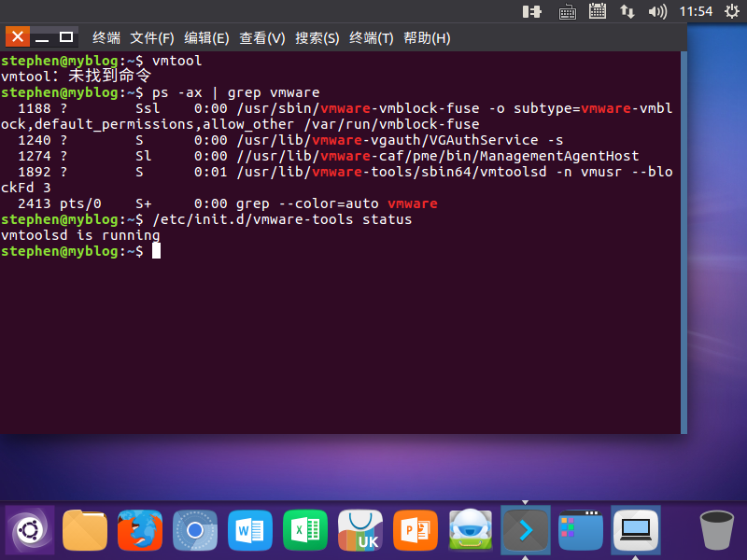The width and height of the screenshot is (747, 560).
Task: Click the terminal cursor at last prompt
Action: click(x=156, y=251)
